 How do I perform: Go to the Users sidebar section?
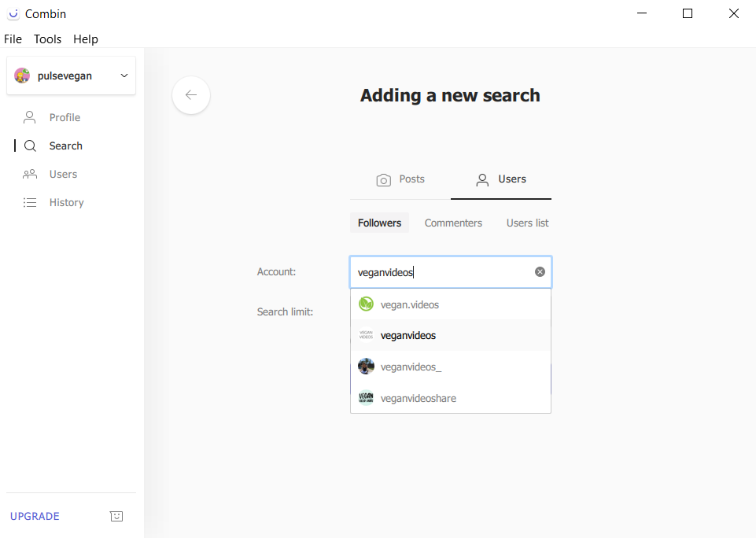pyautogui.click(x=63, y=174)
